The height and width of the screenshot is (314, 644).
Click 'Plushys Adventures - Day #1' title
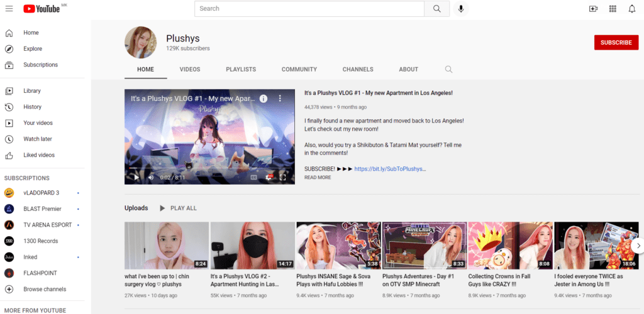click(417, 280)
